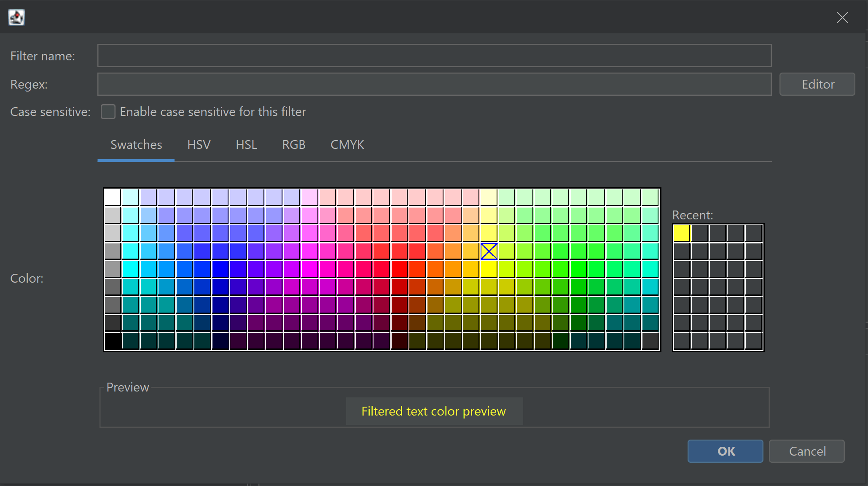Choose a pure blue swatch from the grid

tap(220, 269)
